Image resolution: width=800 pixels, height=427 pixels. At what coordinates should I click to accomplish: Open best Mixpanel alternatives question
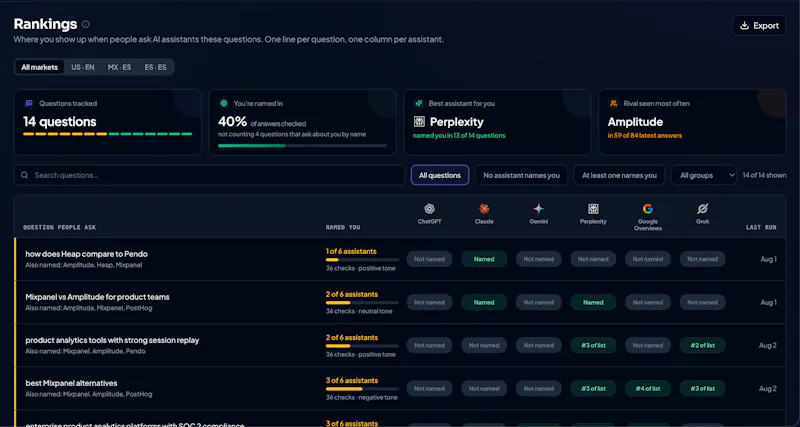coord(71,383)
